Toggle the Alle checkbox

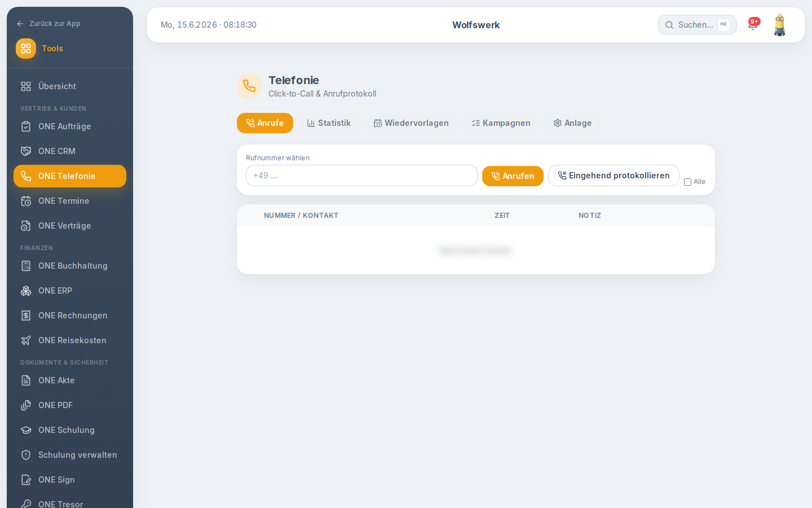pyautogui.click(x=687, y=182)
